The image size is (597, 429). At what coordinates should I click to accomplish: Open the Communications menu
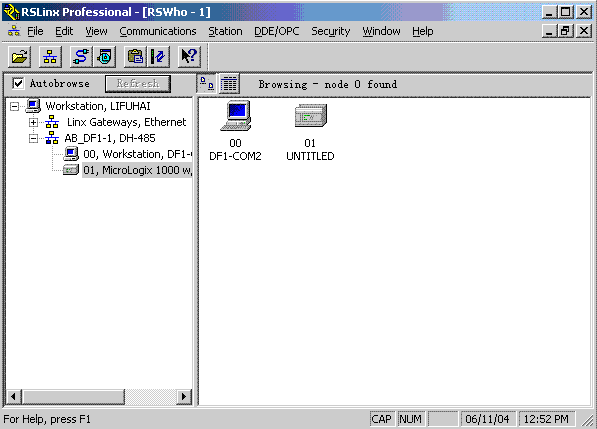158,31
